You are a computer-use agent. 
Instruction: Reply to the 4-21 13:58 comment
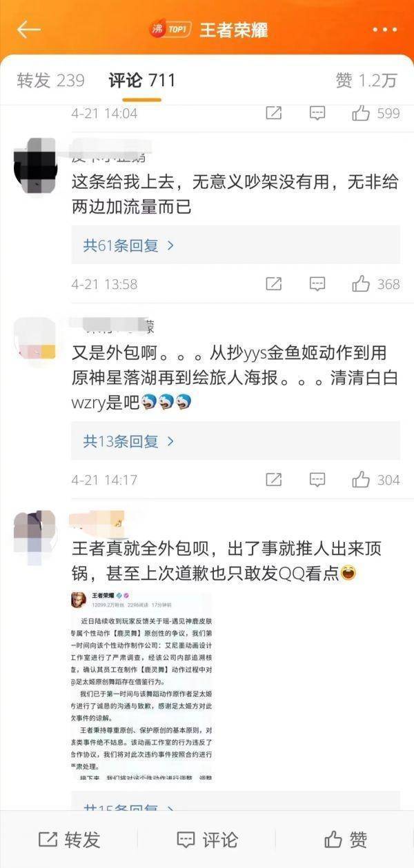(317, 283)
